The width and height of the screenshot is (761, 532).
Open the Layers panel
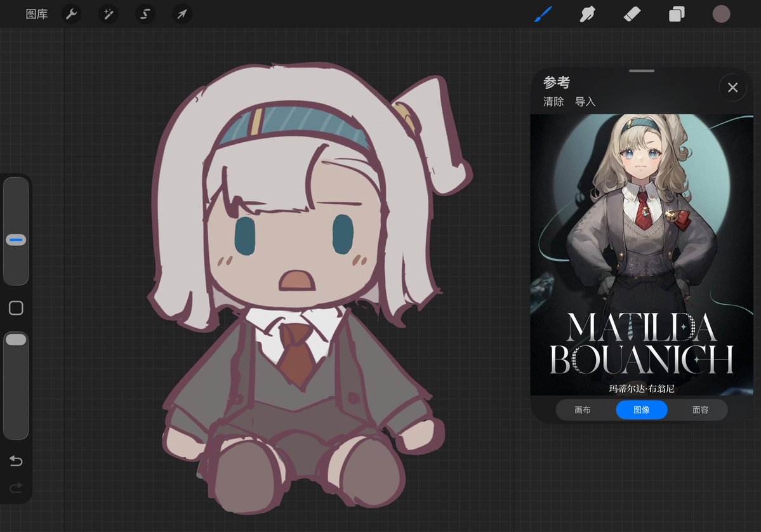coord(677,14)
